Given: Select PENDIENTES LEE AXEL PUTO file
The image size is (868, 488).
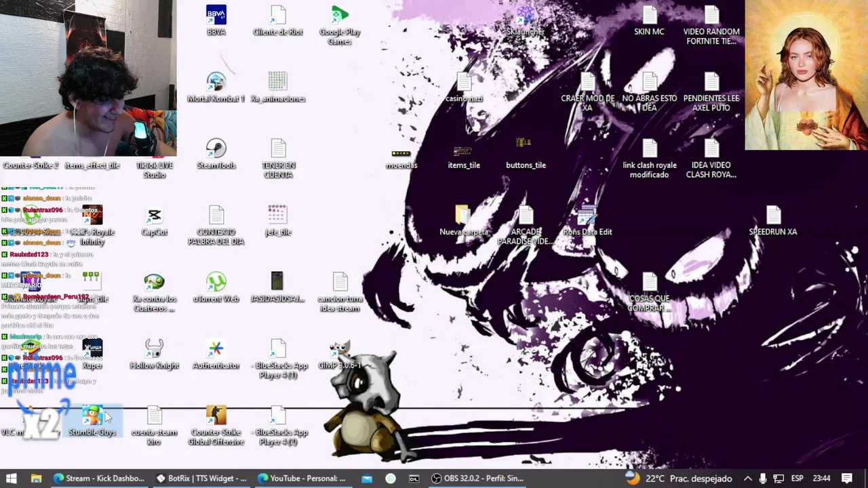Looking at the screenshot, I should click(711, 92).
